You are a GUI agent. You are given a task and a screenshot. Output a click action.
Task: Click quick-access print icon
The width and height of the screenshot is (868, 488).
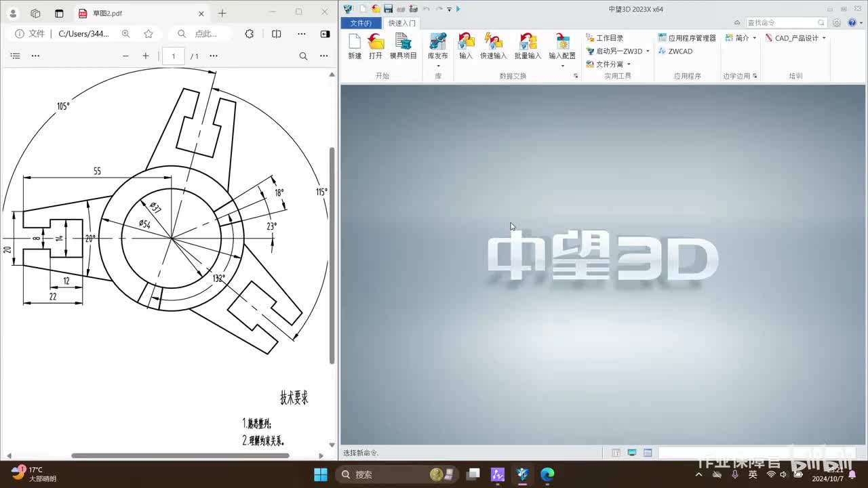tap(401, 9)
